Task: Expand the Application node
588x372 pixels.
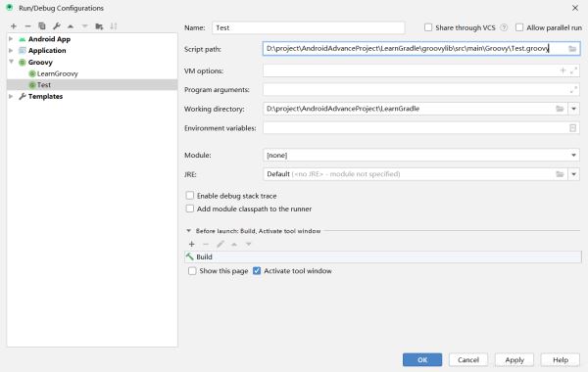Action: click(x=11, y=50)
